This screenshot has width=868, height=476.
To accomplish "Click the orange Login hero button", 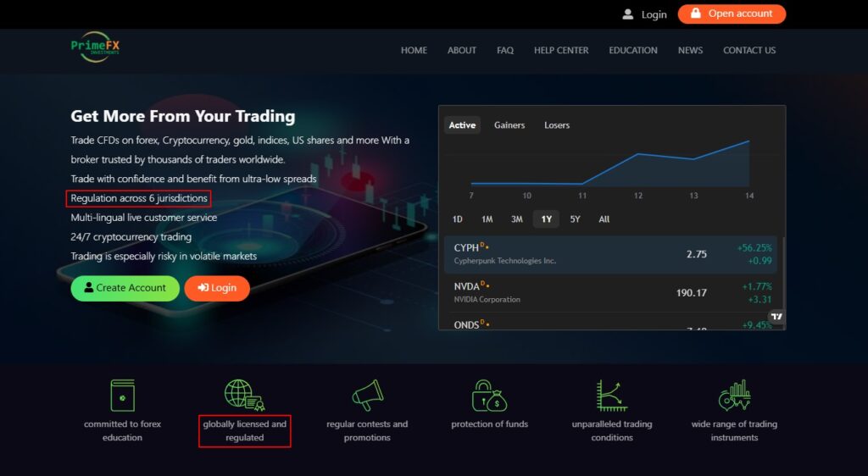I will (x=217, y=288).
